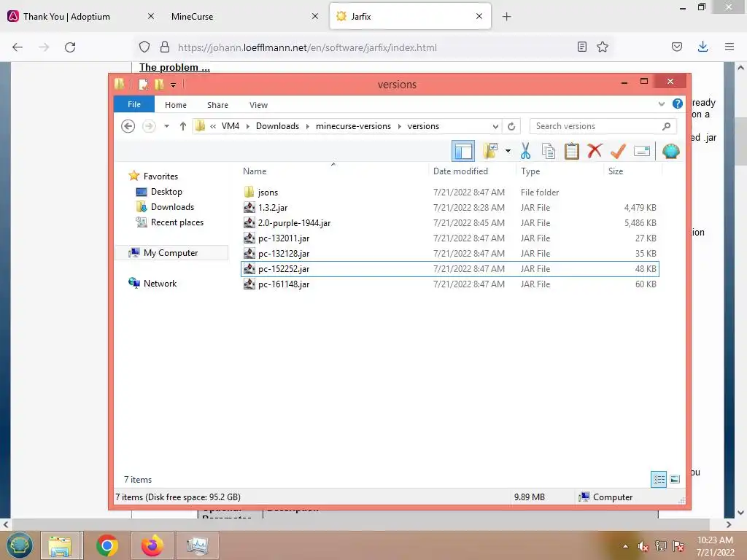Expand the arrow after minecurse-versions breadcrumb
This screenshot has width=747, height=560.
[399, 126]
